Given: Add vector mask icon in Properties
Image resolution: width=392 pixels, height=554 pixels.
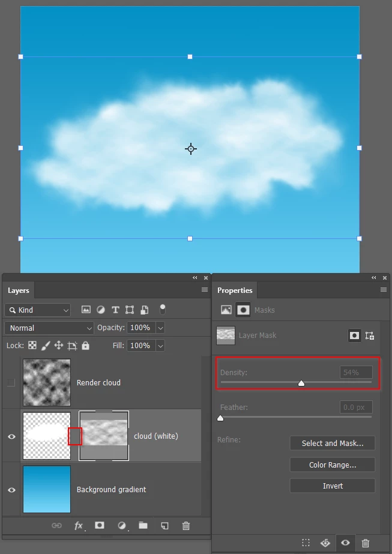Looking at the screenshot, I should point(370,336).
